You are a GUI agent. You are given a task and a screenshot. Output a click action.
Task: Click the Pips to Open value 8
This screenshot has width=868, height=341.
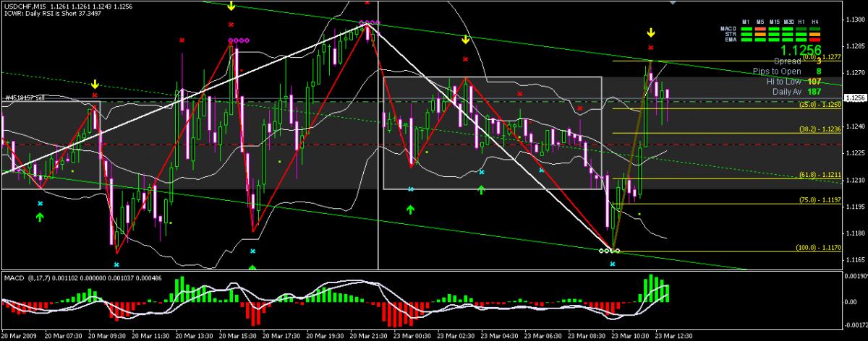[818, 71]
